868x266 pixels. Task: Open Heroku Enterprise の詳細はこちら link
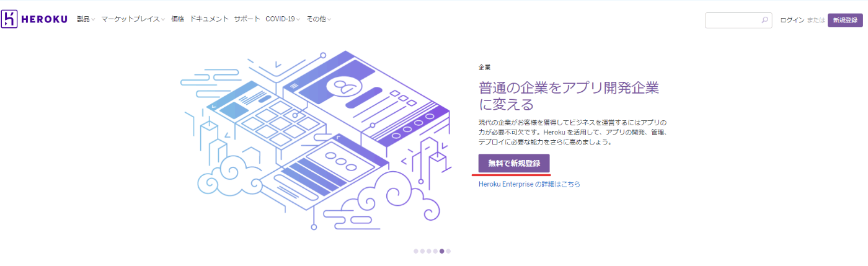pos(529,184)
